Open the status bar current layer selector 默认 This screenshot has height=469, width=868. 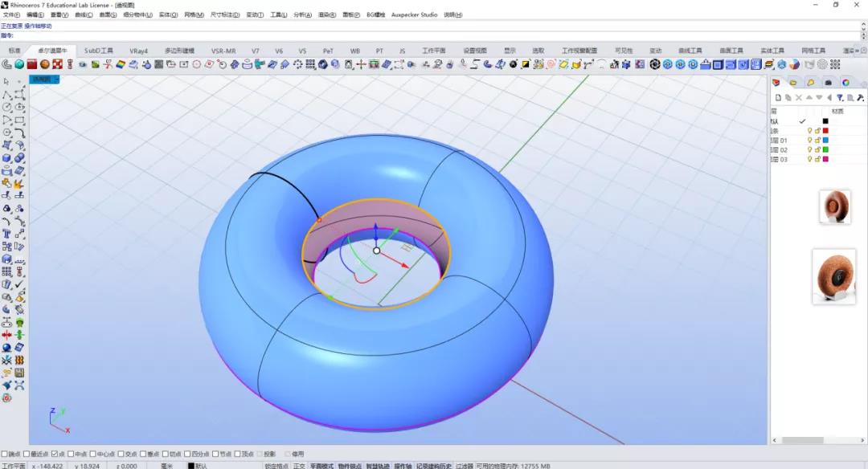pos(197,466)
